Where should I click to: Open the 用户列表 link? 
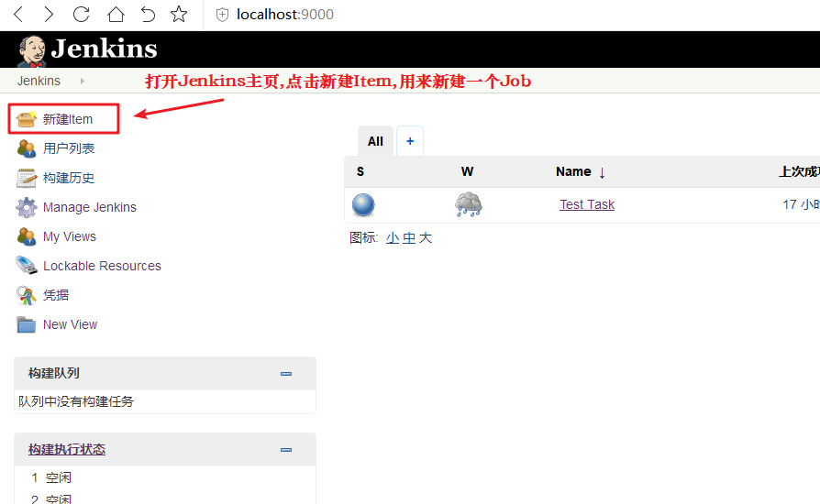pyautogui.click(x=69, y=148)
